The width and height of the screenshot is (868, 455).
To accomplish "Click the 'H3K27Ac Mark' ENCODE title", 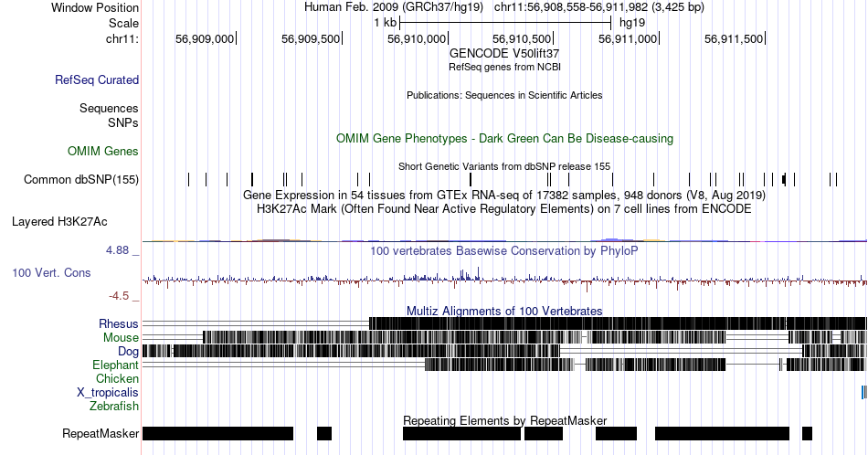I will tap(504, 208).
